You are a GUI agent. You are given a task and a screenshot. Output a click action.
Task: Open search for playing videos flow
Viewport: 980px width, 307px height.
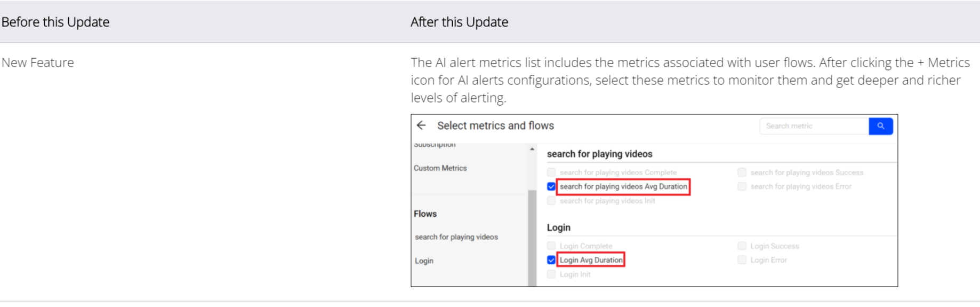click(x=456, y=237)
